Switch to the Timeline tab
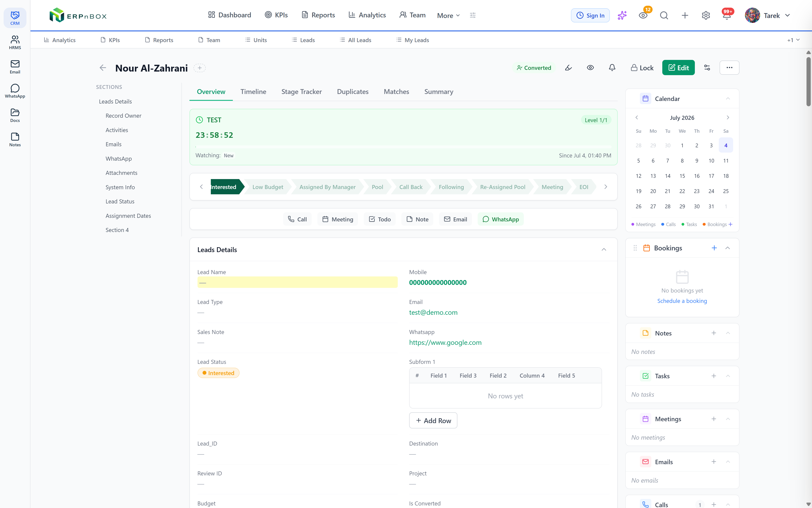This screenshot has height=508, width=812. (253, 92)
